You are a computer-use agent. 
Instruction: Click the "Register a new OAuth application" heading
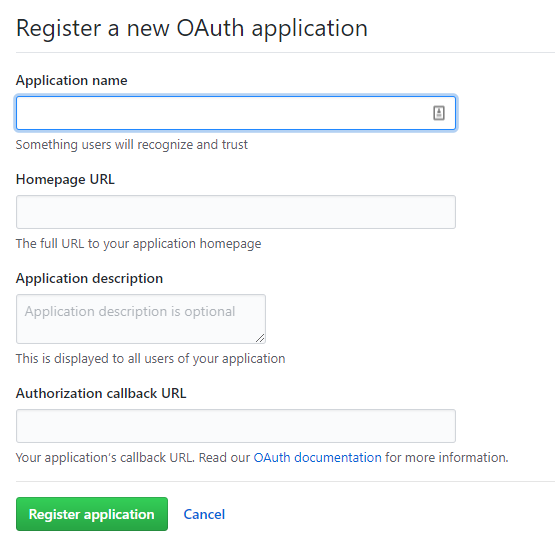pyautogui.click(x=192, y=28)
